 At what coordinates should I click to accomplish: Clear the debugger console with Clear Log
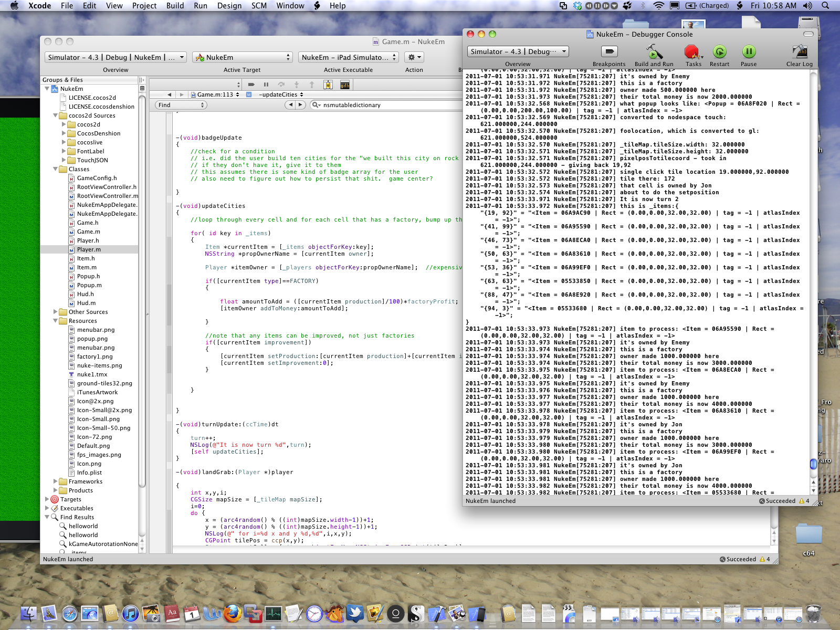coord(799,52)
